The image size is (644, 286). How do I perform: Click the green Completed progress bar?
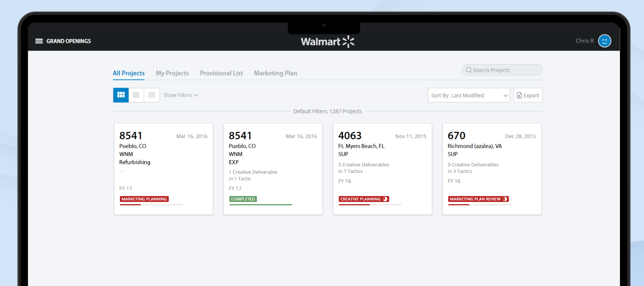click(261, 205)
